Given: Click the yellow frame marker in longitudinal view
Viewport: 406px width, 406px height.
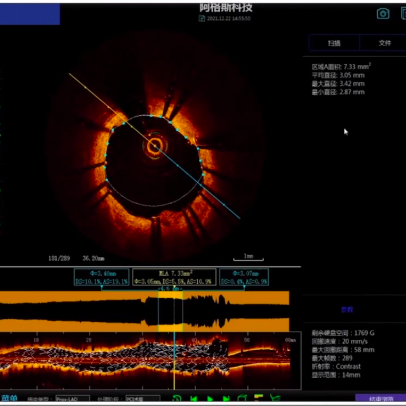Looking at the screenshot, I should coord(174,360).
